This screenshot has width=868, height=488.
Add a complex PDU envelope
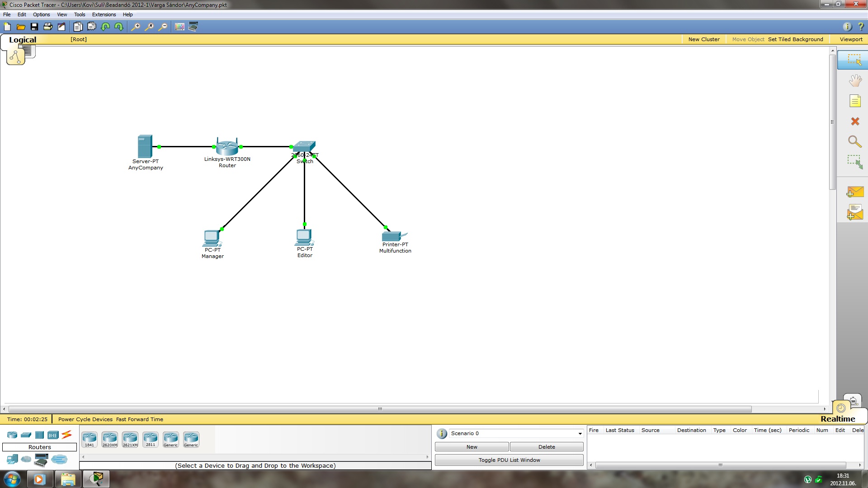coord(855,212)
